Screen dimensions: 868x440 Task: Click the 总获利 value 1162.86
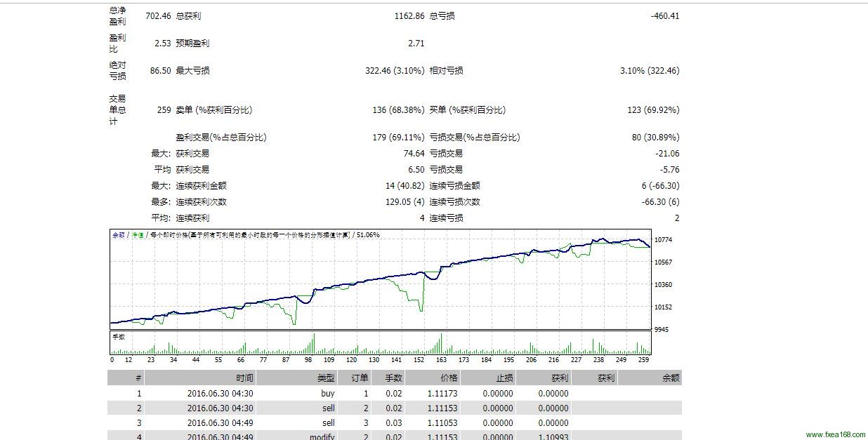tap(409, 15)
